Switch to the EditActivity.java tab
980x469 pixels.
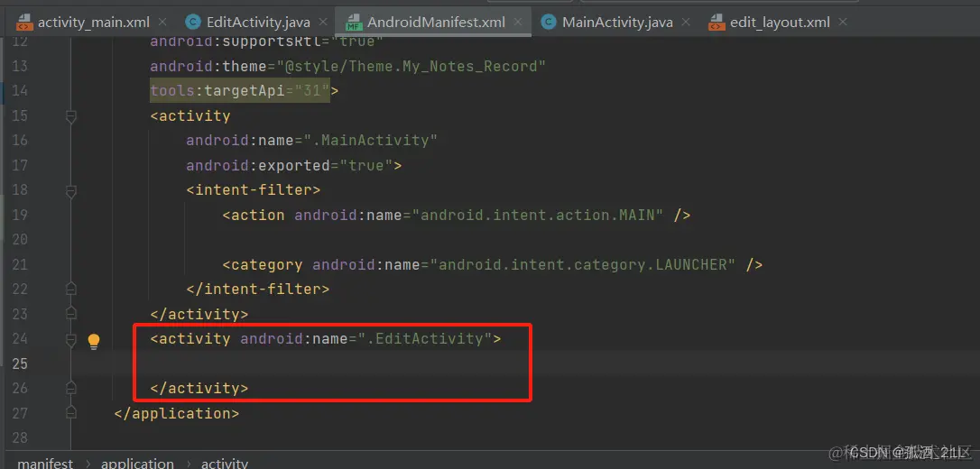click(258, 23)
